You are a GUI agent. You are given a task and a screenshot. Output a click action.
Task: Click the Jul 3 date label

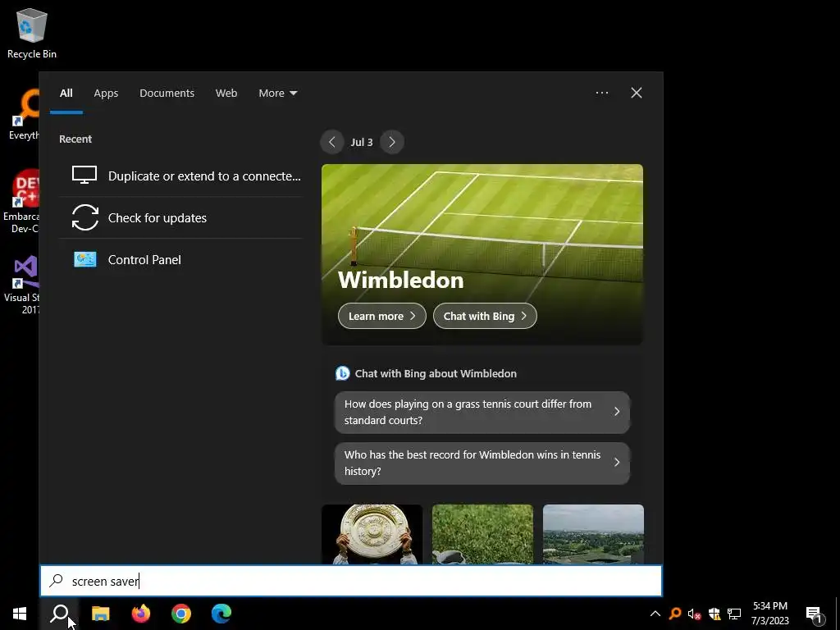(362, 143)
